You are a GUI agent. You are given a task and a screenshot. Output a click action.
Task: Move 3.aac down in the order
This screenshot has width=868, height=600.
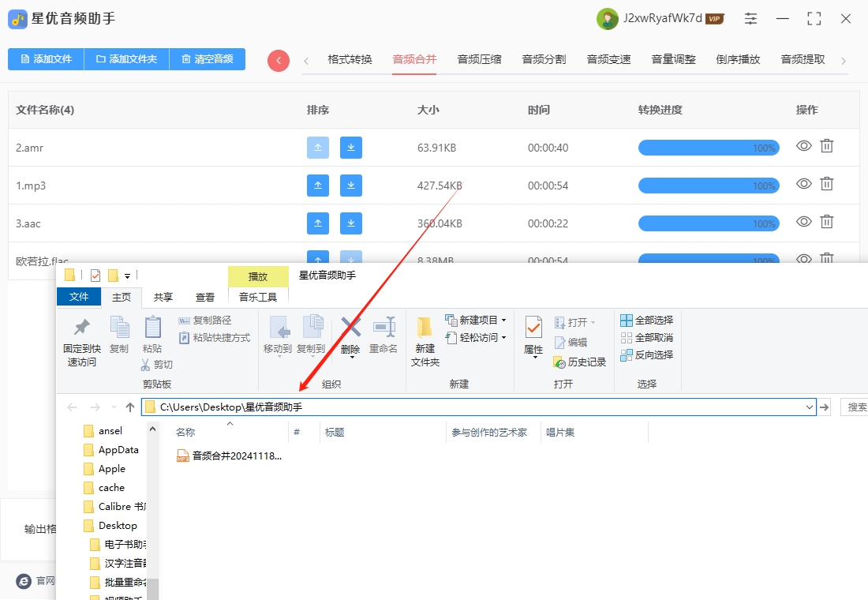click(x=351, y=223)
